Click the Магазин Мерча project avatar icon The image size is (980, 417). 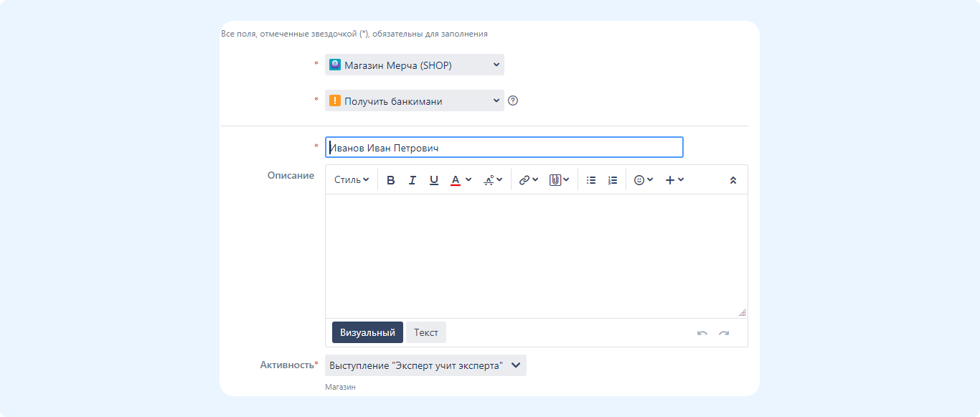point(335,65)
